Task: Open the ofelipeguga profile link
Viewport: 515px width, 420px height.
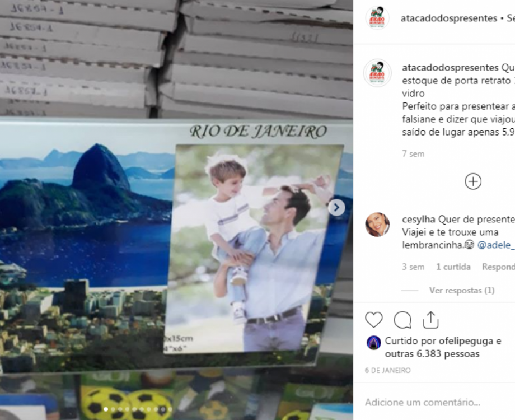Action: (x=466, y=341)
